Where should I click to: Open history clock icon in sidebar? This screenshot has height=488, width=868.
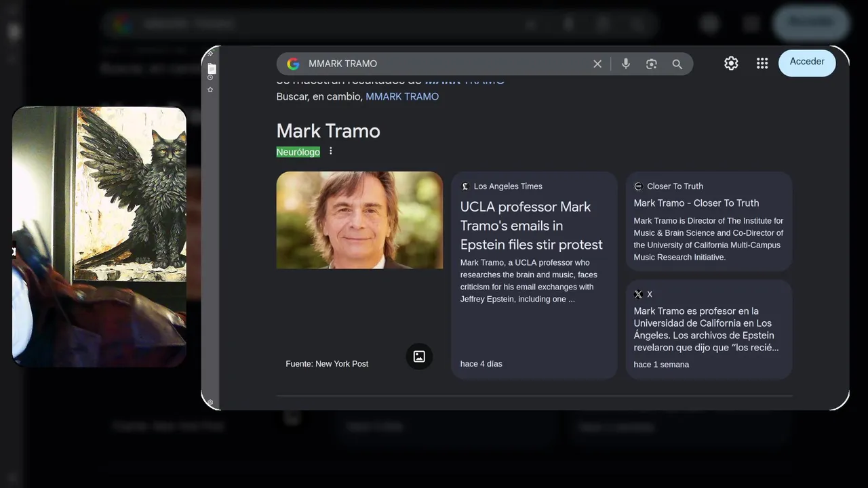coord(210,78)
